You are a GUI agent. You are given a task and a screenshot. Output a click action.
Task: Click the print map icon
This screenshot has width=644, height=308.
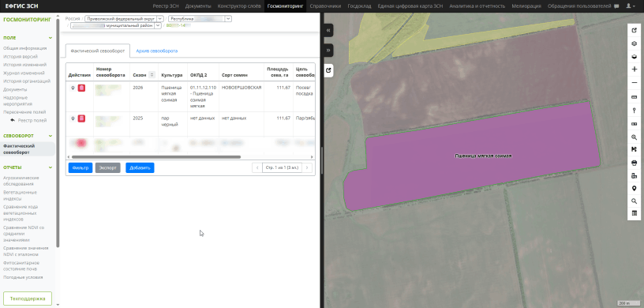pos(635,163)
